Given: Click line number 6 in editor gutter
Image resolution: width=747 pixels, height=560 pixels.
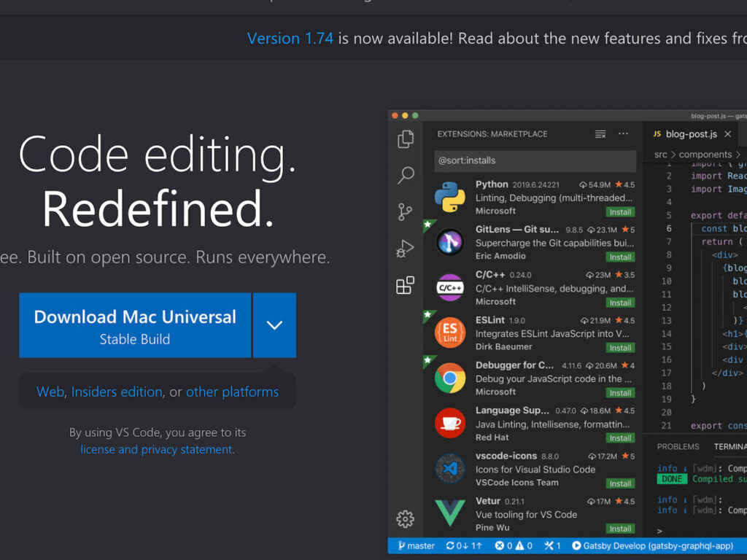Looking at the screenshot, I should [669, 228].
